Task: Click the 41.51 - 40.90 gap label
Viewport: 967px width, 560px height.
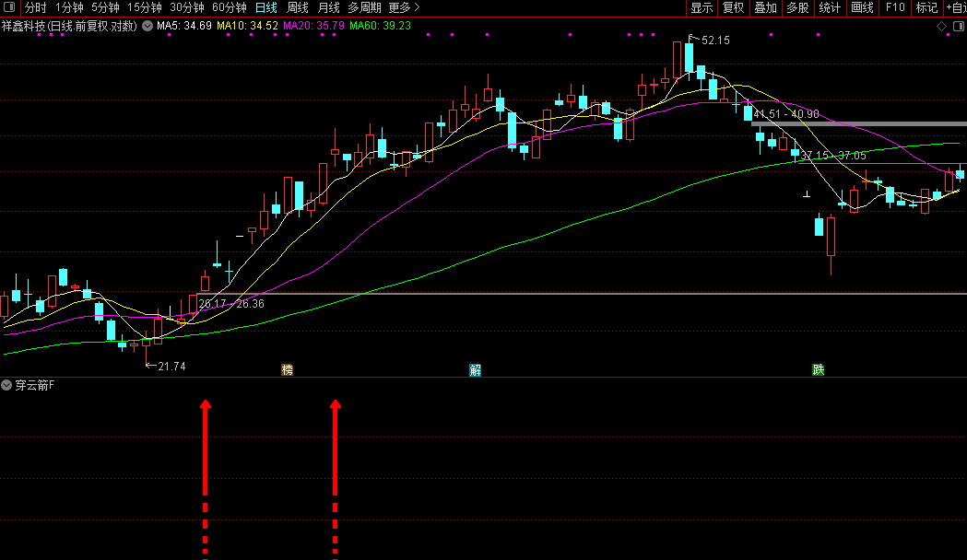Action: tap(785, 114)
